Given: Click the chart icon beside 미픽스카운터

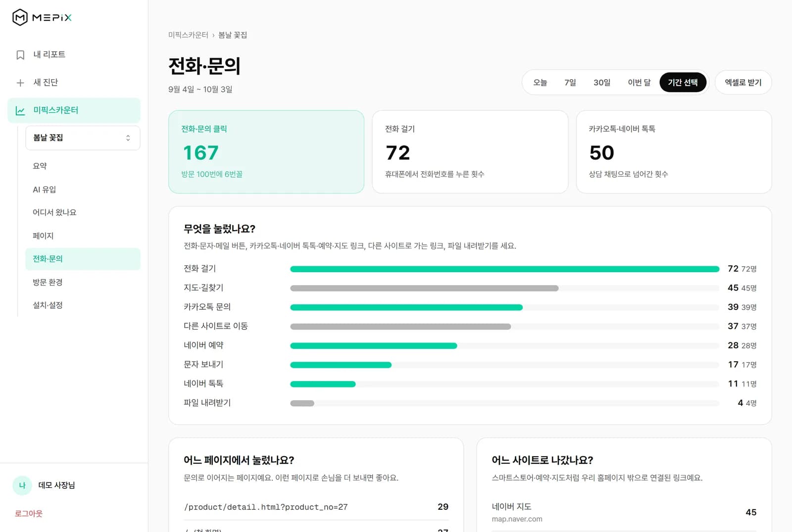Looking at the screenshot, I should pyautogui.click(x=20, y=110).
